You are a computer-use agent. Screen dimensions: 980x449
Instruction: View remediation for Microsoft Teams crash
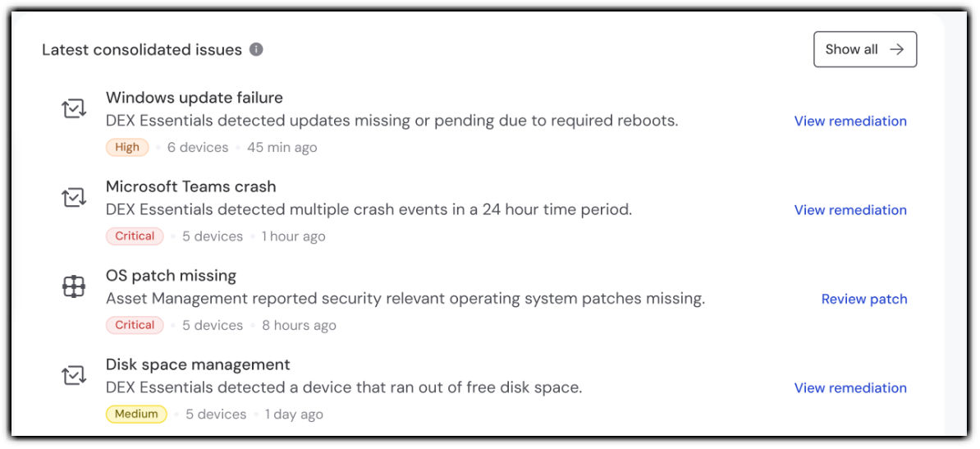pos(850,210)
